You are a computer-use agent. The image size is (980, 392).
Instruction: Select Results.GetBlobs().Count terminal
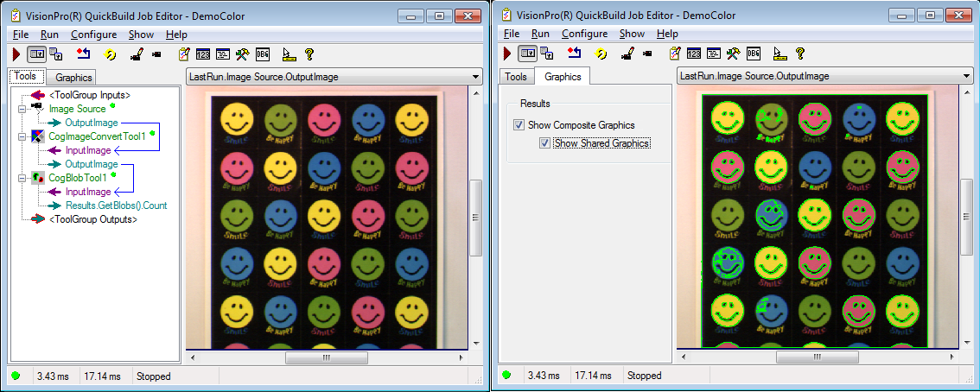(117, 205)
